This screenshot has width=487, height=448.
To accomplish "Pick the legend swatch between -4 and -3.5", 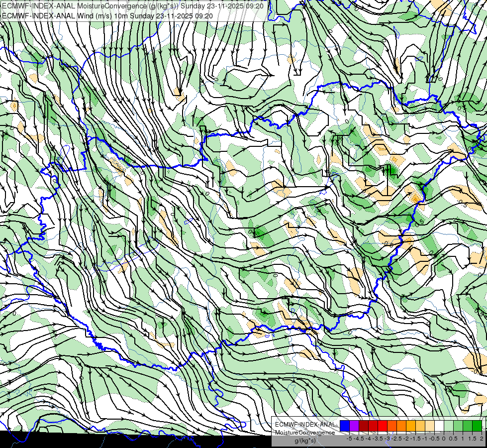I will [373, 426].
